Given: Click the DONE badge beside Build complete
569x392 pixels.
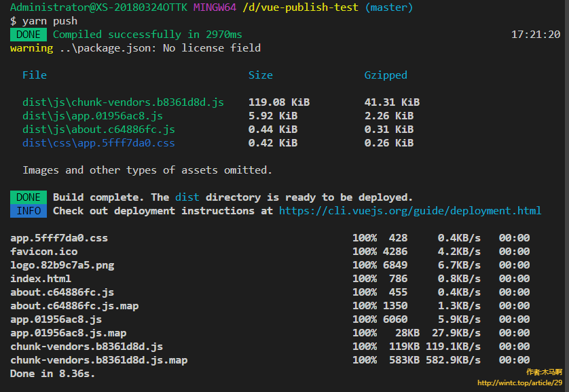Looking at the screenshot, I should 29,197.
